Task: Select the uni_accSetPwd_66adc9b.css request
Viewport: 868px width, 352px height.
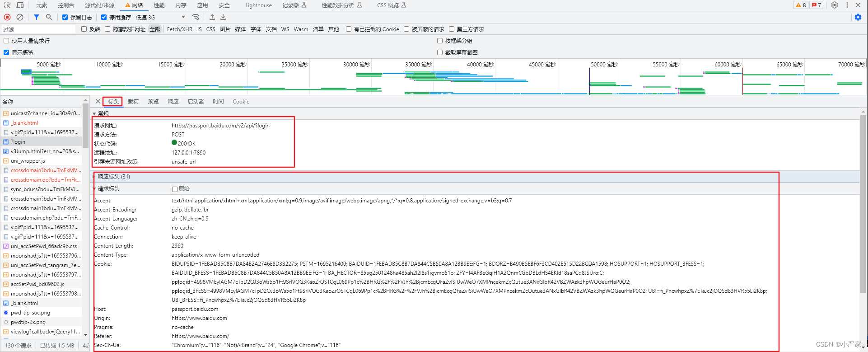Action: 41,246
